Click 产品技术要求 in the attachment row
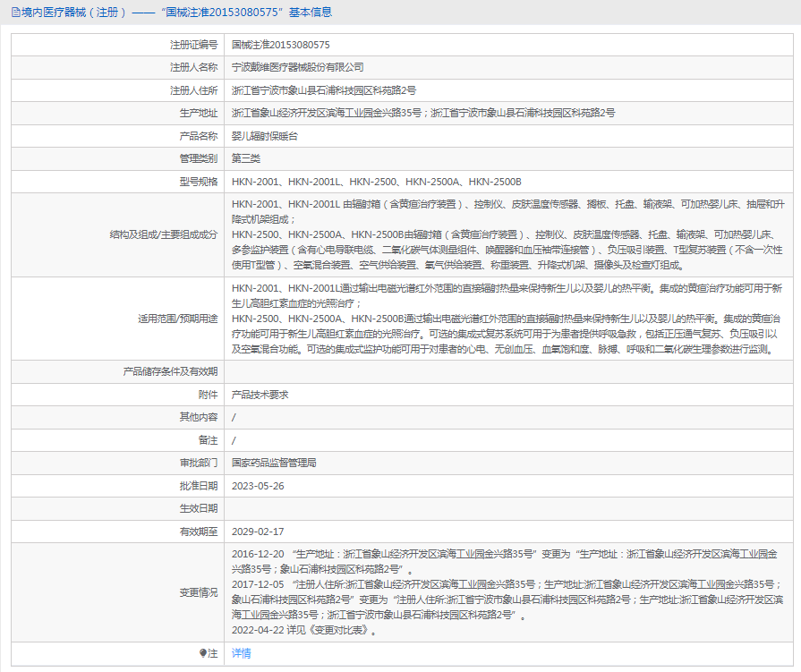This screenshot has width=801, height=672. coord(260,395)
